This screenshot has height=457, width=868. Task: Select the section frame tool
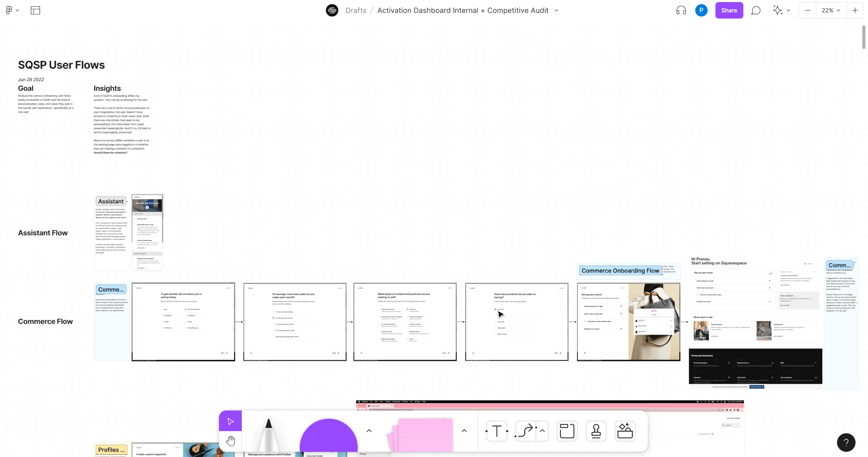pyautogui.click(x=567, y=431)
